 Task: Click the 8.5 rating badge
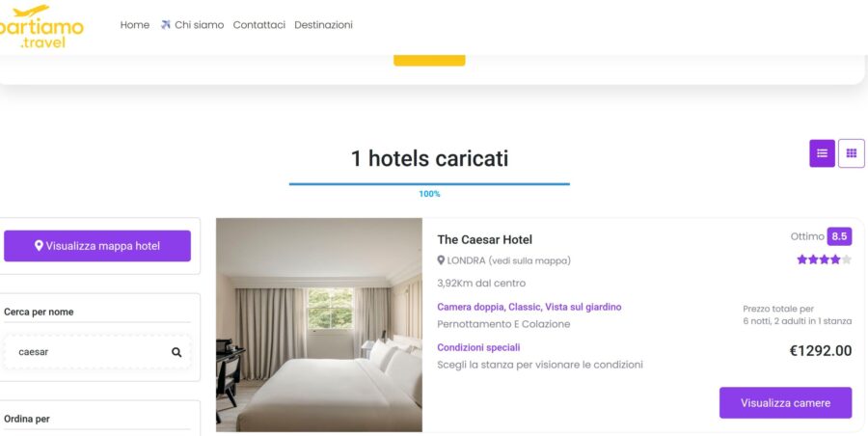(x=839, y=236)
